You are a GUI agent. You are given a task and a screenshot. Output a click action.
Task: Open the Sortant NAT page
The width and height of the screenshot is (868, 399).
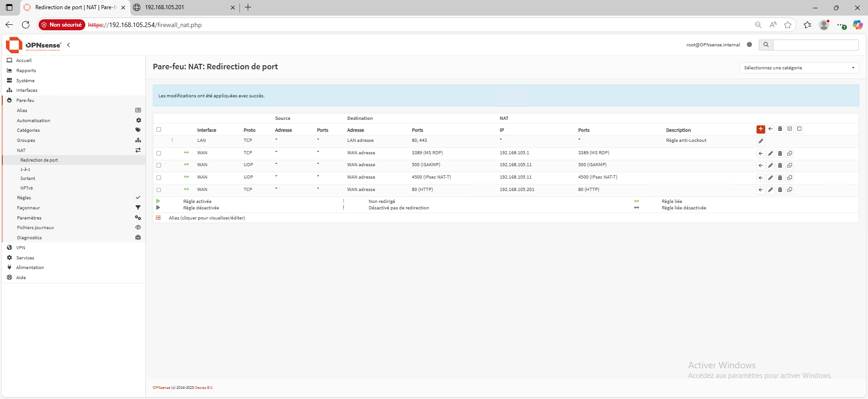tap(28, 179)
